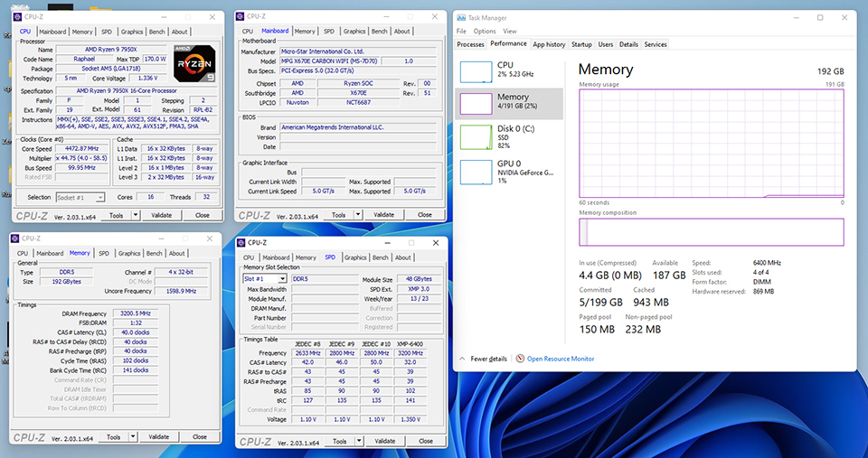
Task: Open CPU tab in CPU-Z Mainboard window
Action: pos(248,31)
